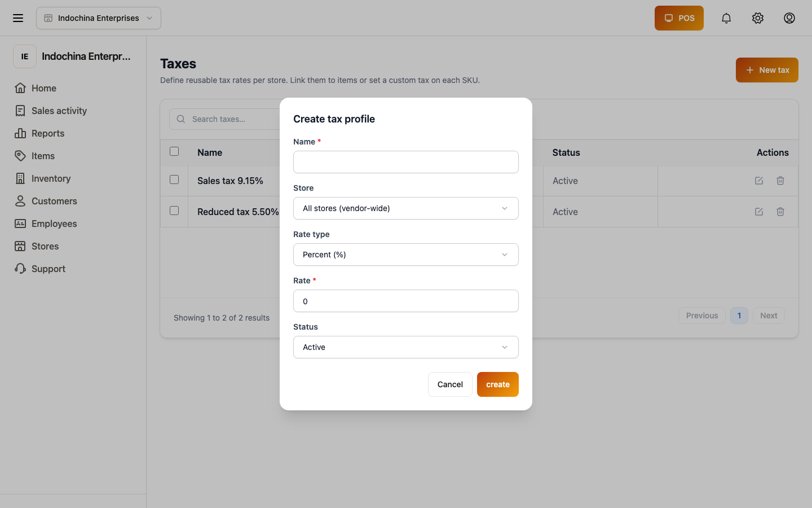Click the New tax button
The width and height of the screenshot is (812, 508).
pos(767,70)
